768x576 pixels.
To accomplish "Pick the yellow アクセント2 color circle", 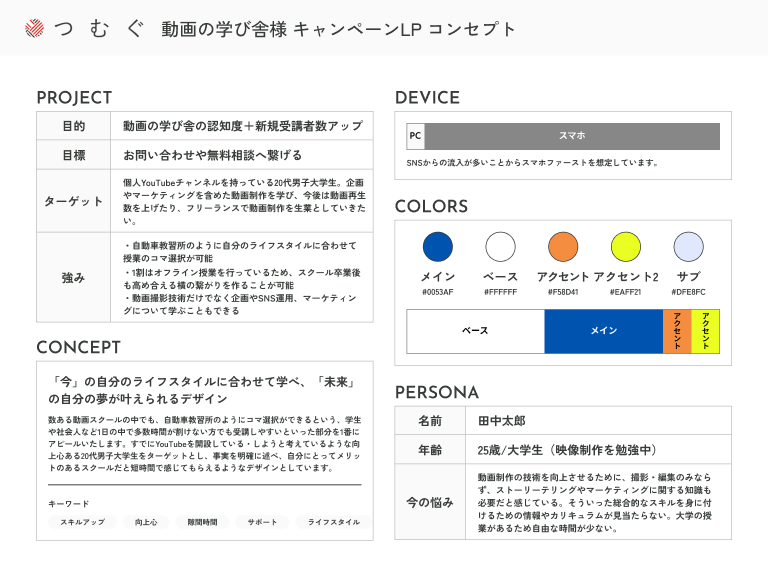I will [x=626, y=247].
